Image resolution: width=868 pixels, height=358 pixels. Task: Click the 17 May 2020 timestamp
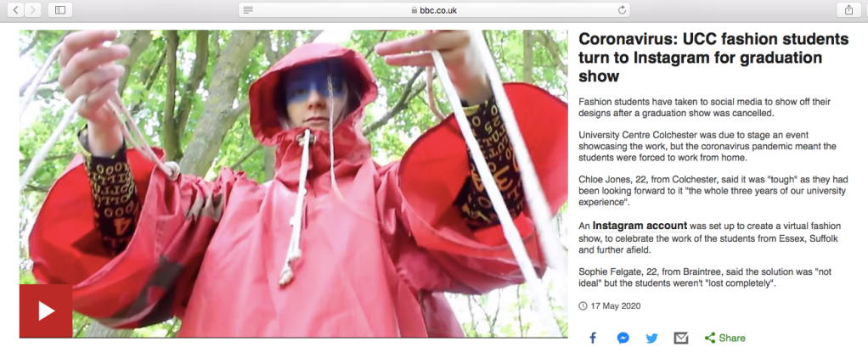click(x=616, y=305)
